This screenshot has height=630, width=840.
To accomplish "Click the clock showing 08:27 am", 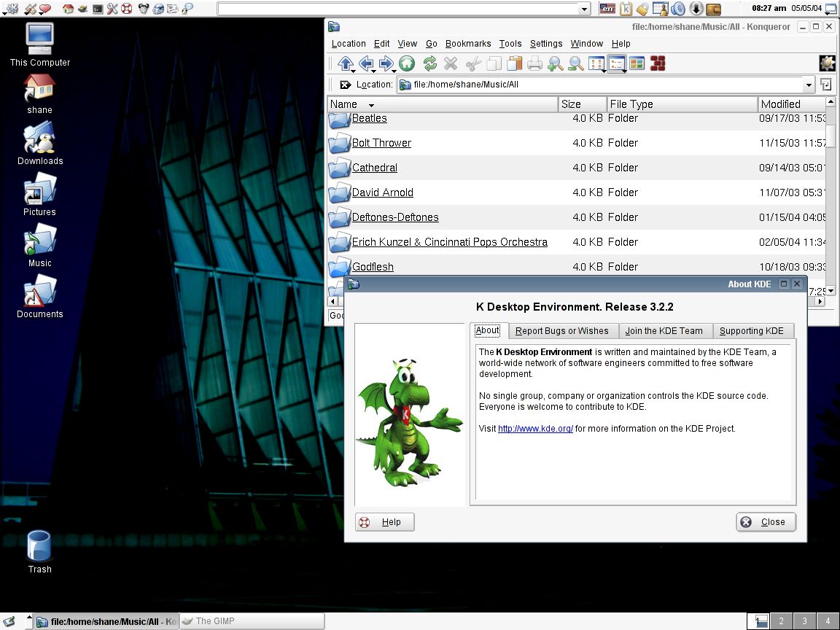I will (x=769, y=8).
